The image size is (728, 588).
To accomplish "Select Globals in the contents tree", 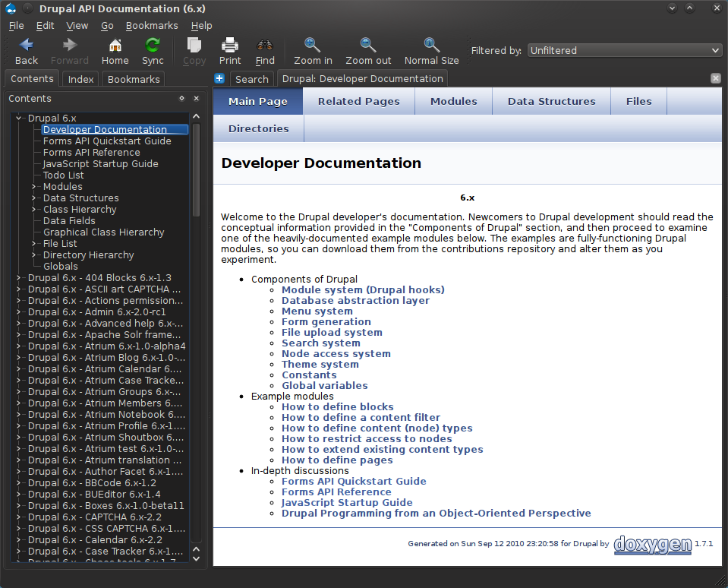I will click(61, 266).
